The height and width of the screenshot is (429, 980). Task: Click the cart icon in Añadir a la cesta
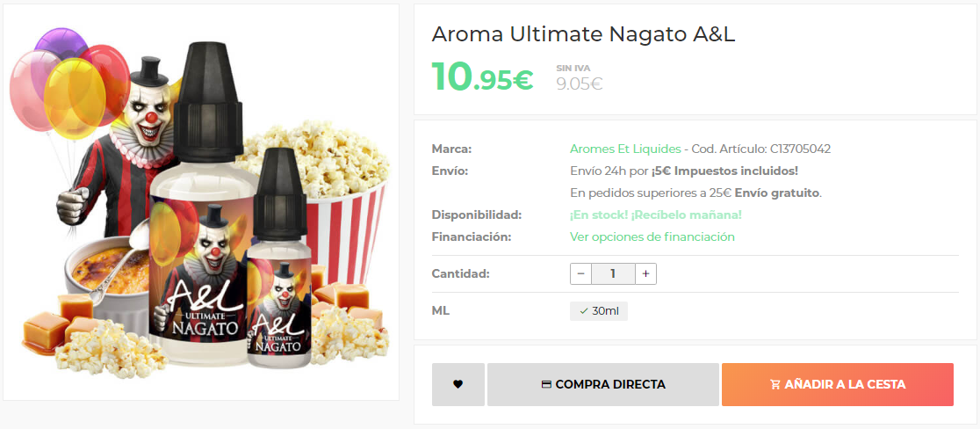pos(775,384)
